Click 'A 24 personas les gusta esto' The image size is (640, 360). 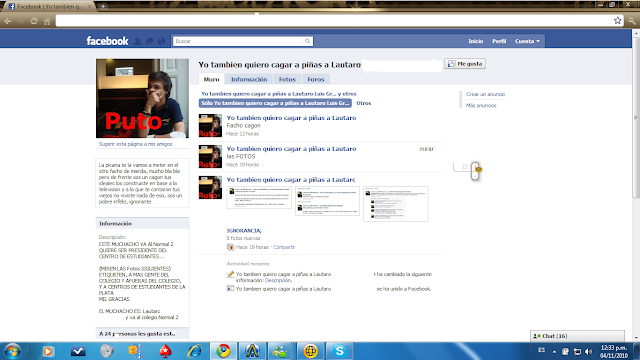click(x=137, y=334)
